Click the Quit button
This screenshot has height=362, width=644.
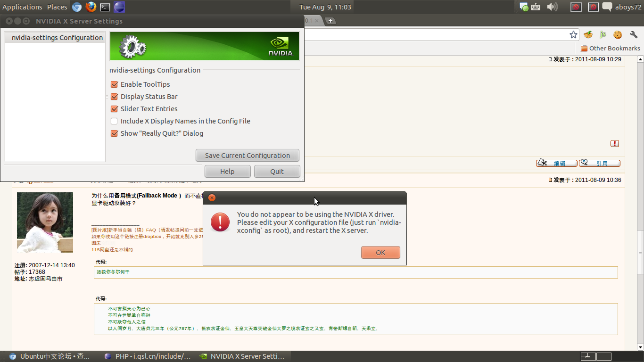[x=277, y=172]
